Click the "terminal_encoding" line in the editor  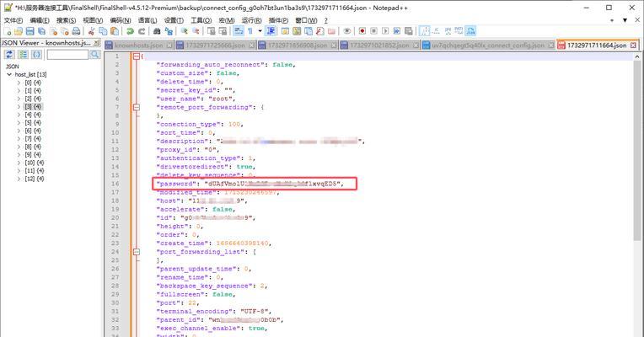pos(213,311)
